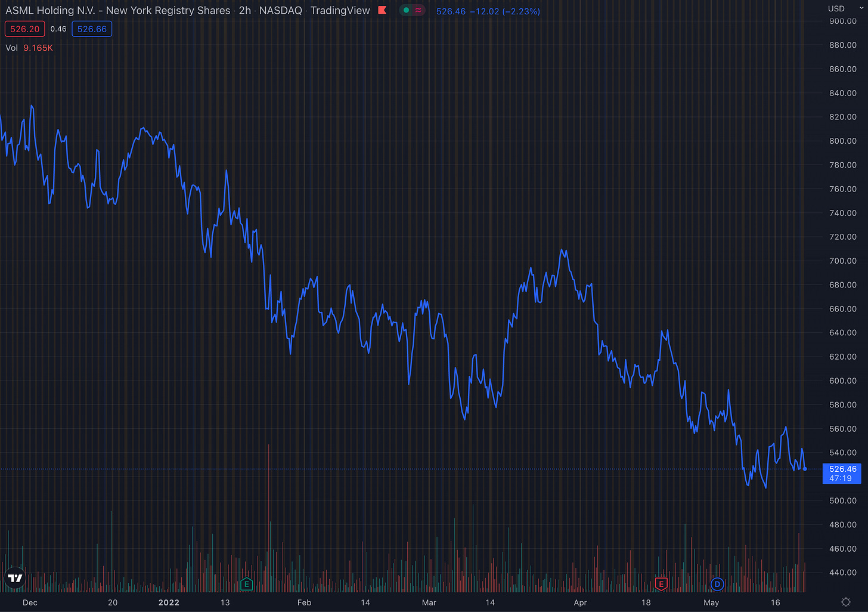Click the Dec label on time axis
The height and width of the screenshot is (612, 868).
coord(30,602)
